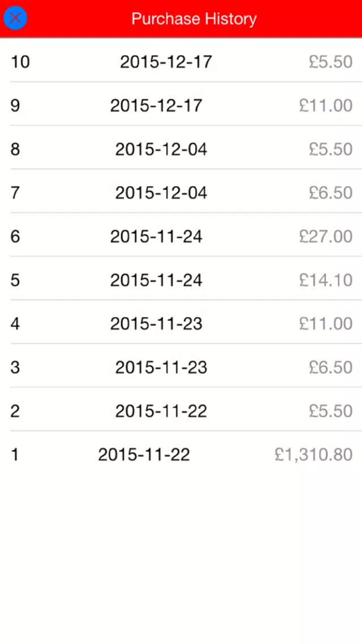Tap the £11.00 amount on purchase 9
Image resolution: width=362 pixels, height=644 pixels.
click(326, 105)
